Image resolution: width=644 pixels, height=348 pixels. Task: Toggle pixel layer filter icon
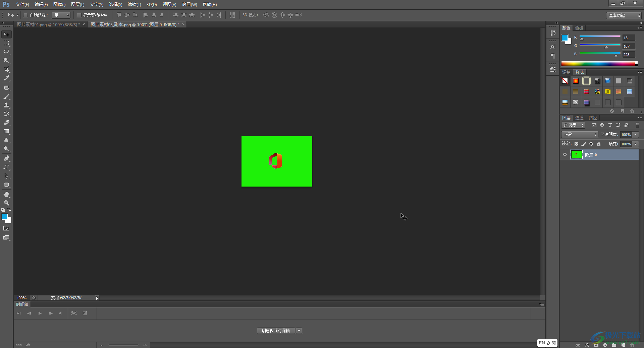tap(594, 125)
